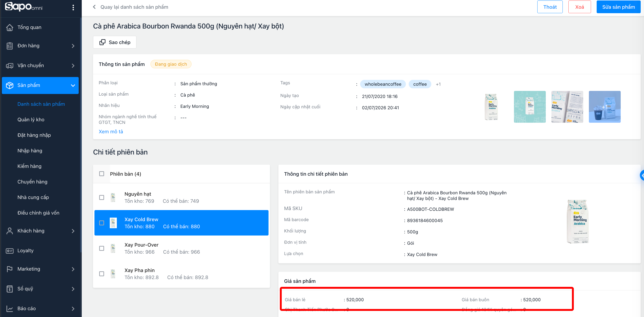Select all variants via Phiên bản checkbox
The height and width of the screenshot is (317, 644).
[102, 174]
